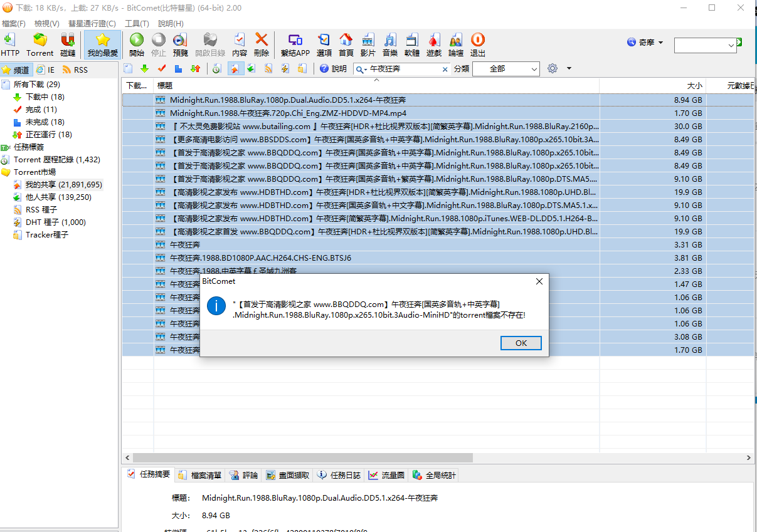Click the clock filter icon

(217, 68)
